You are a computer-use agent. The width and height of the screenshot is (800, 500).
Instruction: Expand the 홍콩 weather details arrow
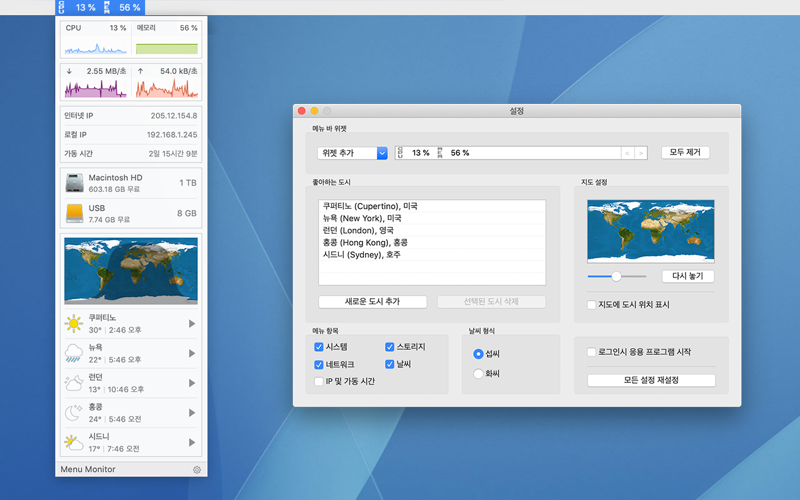(192, 412)
